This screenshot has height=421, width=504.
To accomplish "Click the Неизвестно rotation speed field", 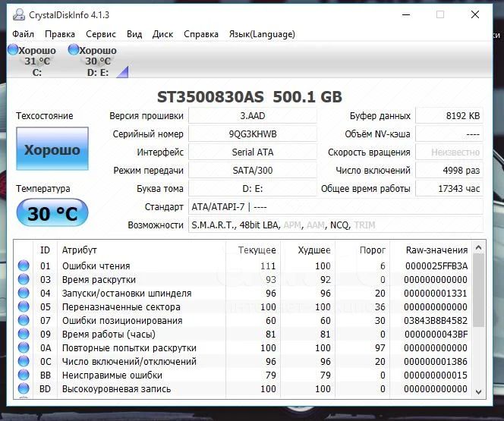I will [449, 152].
